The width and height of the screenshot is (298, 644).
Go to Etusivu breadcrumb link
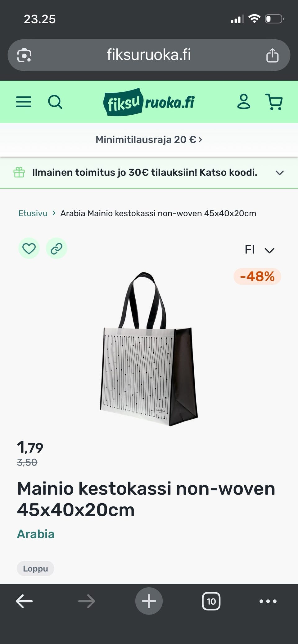33,214
